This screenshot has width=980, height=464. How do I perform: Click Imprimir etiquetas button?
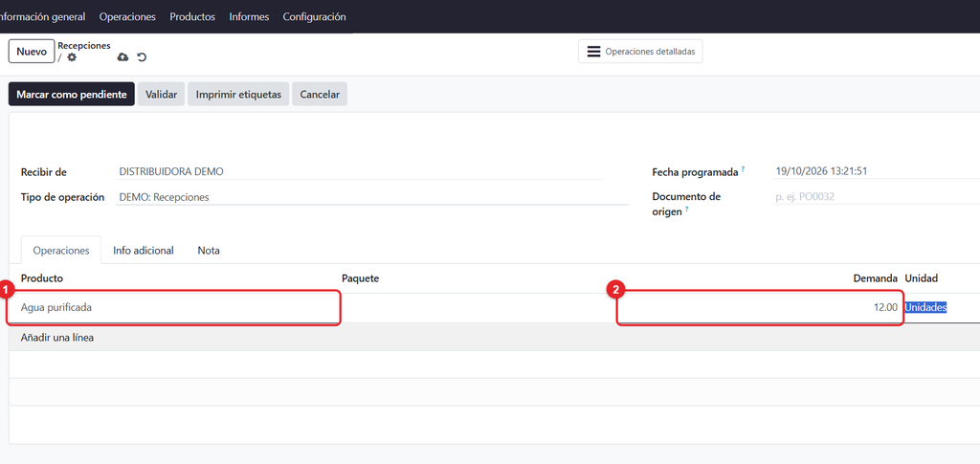tap(238, 95)
